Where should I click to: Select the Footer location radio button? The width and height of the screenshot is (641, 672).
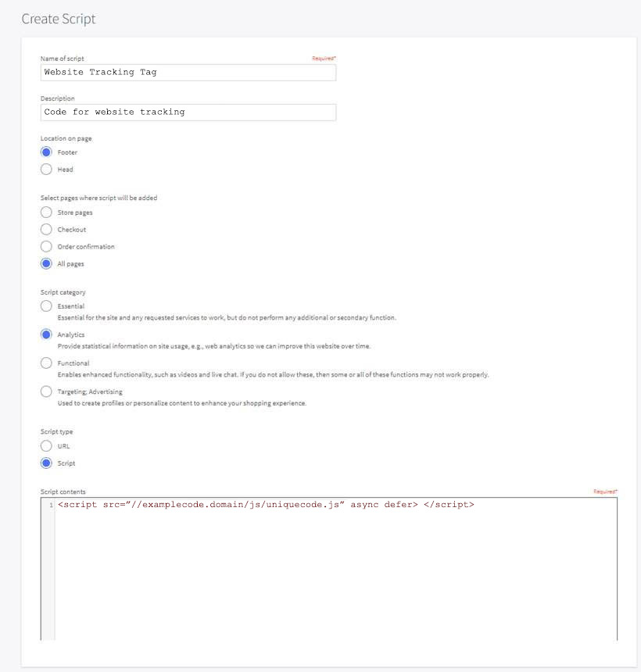point(46,152)
